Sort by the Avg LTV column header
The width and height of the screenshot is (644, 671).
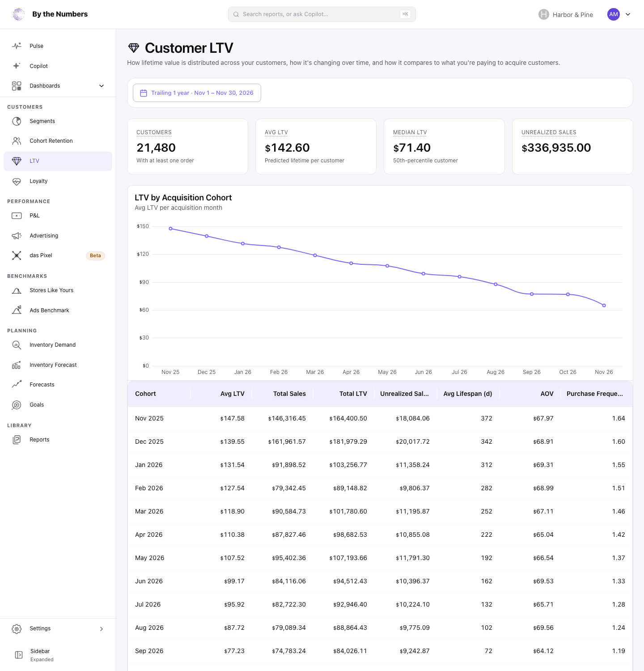pyautogui.click(x=232, y=394)
